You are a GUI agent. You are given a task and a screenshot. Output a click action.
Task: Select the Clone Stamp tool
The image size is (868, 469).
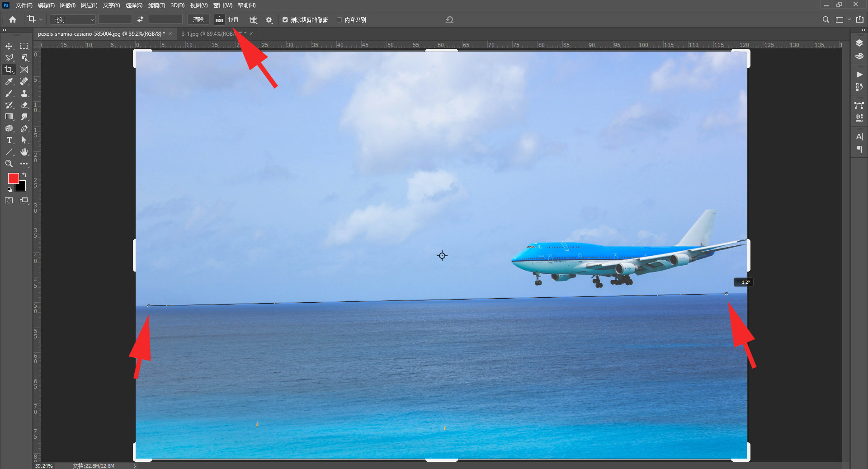[x=24, y=93]
